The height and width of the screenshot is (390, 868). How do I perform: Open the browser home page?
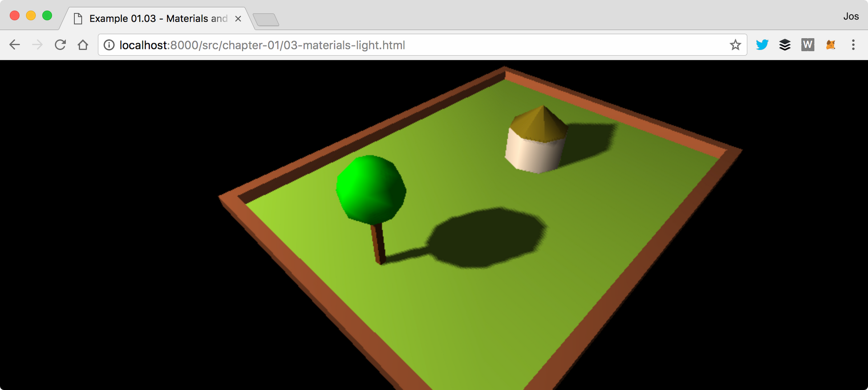83,45
